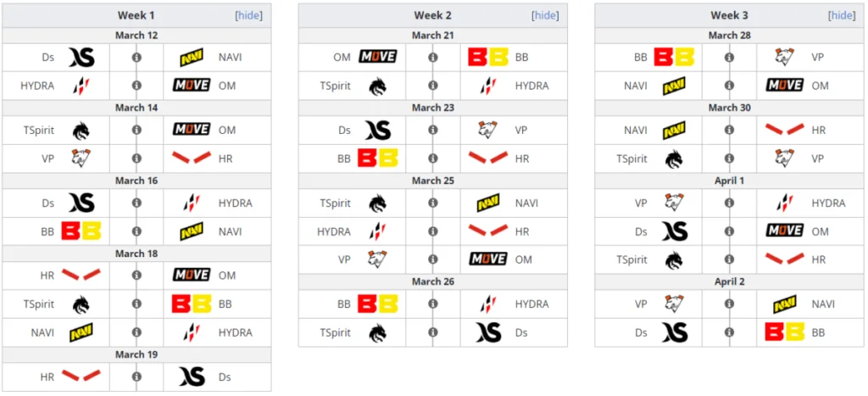Click info icon for OM vs BB March 21
This screenshot has height=396, width=868.
pyautogui.click(x=433, y=57)
